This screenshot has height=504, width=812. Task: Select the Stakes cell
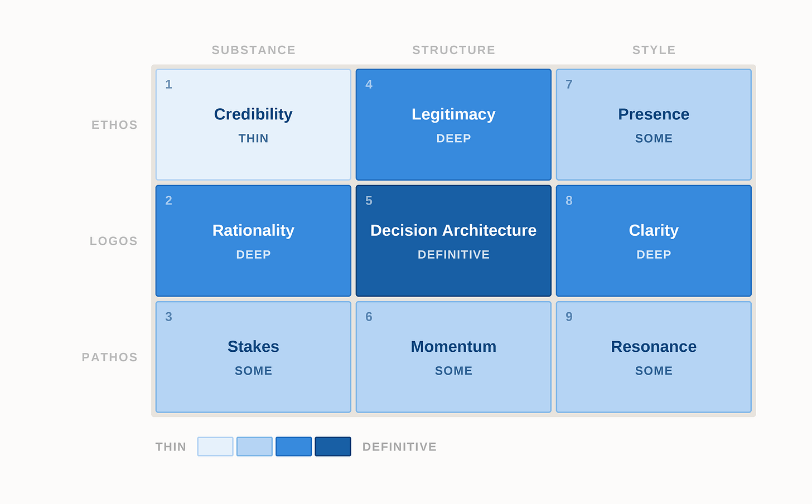pyautogui.click(x=253, y=357)
